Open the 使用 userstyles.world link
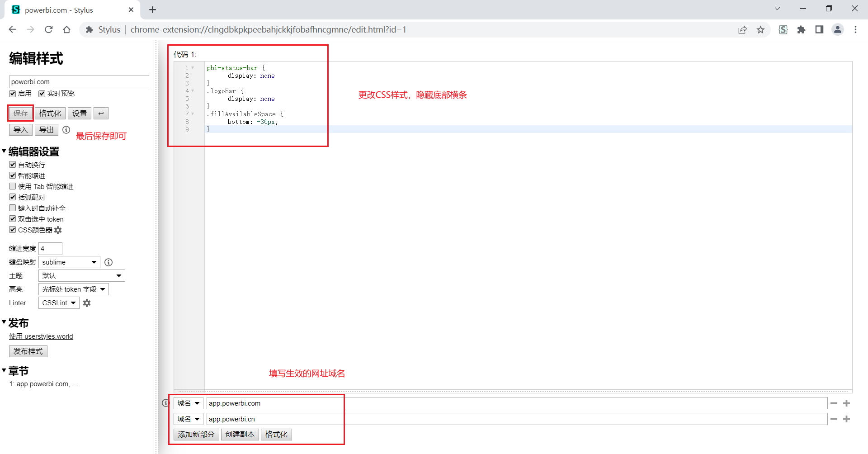The width and height of the screenshot is (868, 454). [x=41, y=336]
